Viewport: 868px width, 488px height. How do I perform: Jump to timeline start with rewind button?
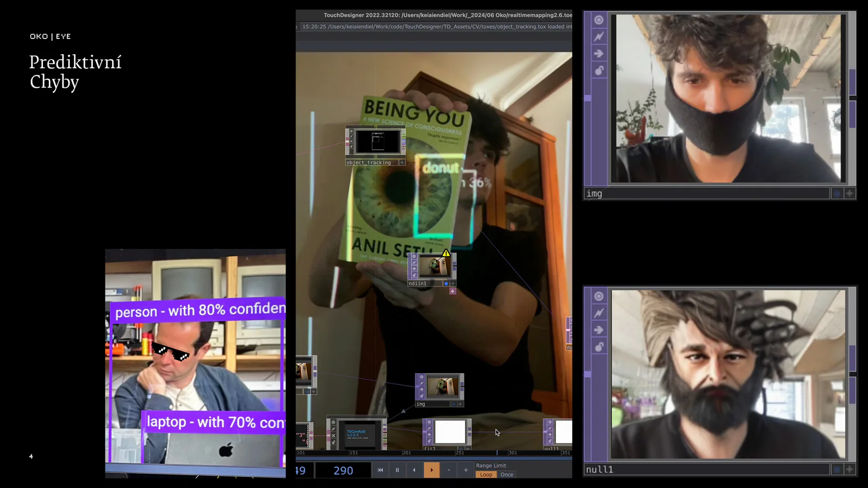tap(380, 470)
